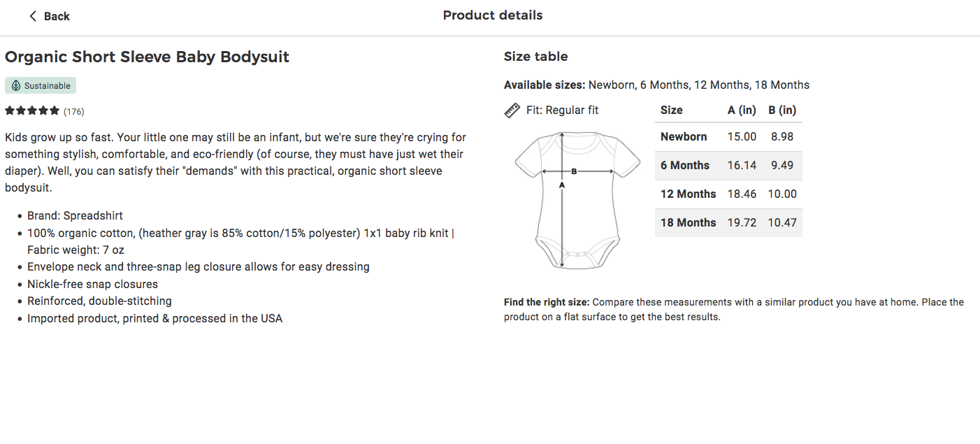980x444 pixels.
Task: Click the Sustainable badge
Action: click(x=40, y=85)
